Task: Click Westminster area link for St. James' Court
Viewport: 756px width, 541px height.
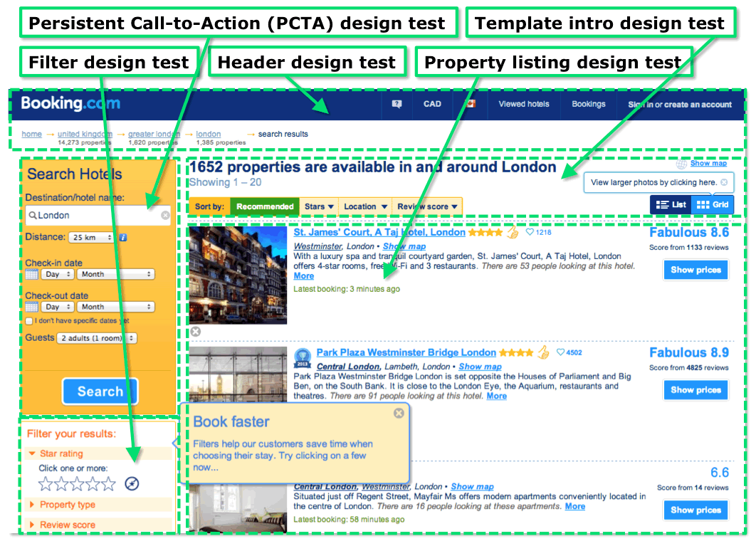Action: pos(317,246)
